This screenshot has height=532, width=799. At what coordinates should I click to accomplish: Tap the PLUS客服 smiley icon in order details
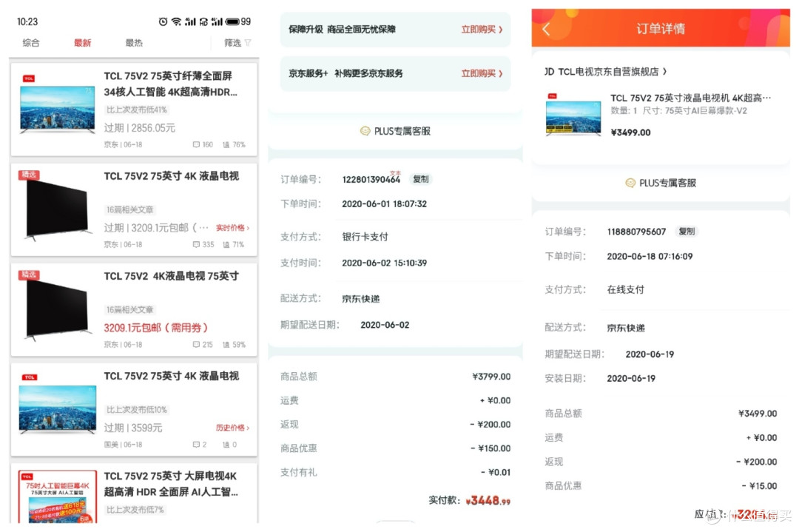click(630, 183)
